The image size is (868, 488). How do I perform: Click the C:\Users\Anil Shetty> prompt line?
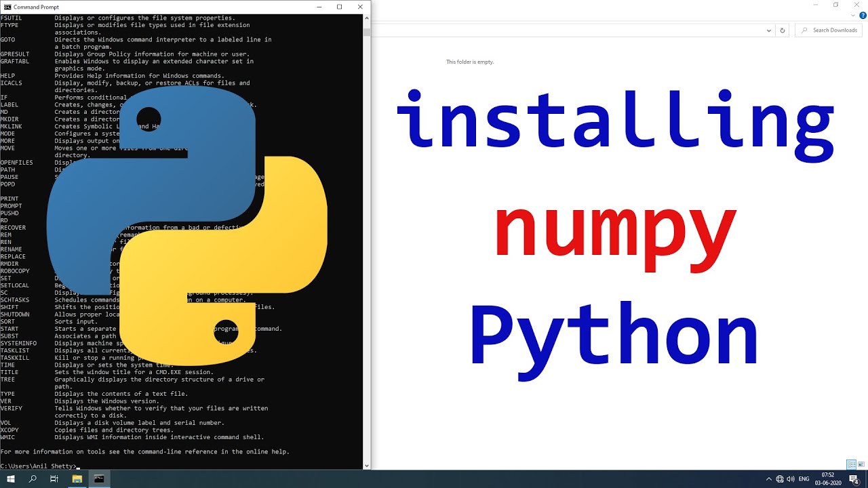(x=39, y=466)
